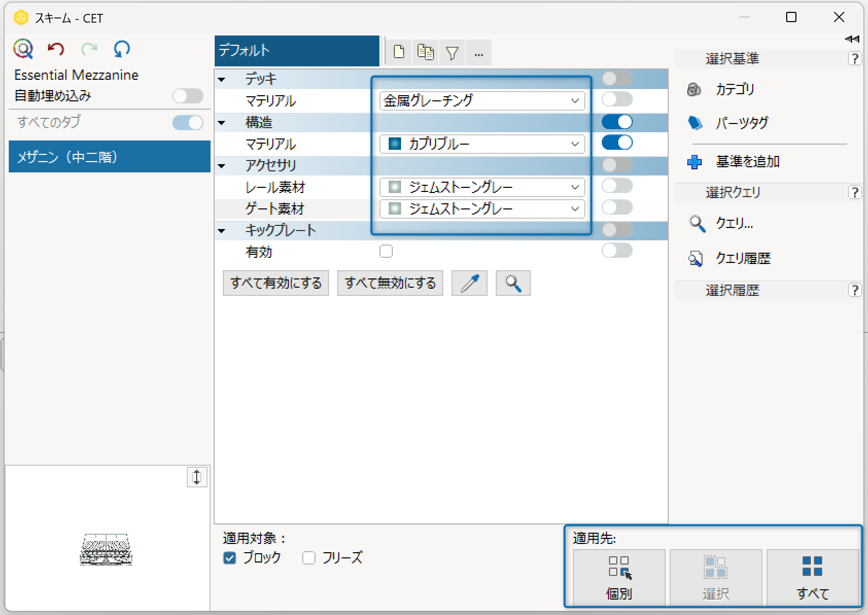The height and width of the screenshot is (615, 868).
Task: Toggle the キックプレート group switch
Action: tap(617, 230)
